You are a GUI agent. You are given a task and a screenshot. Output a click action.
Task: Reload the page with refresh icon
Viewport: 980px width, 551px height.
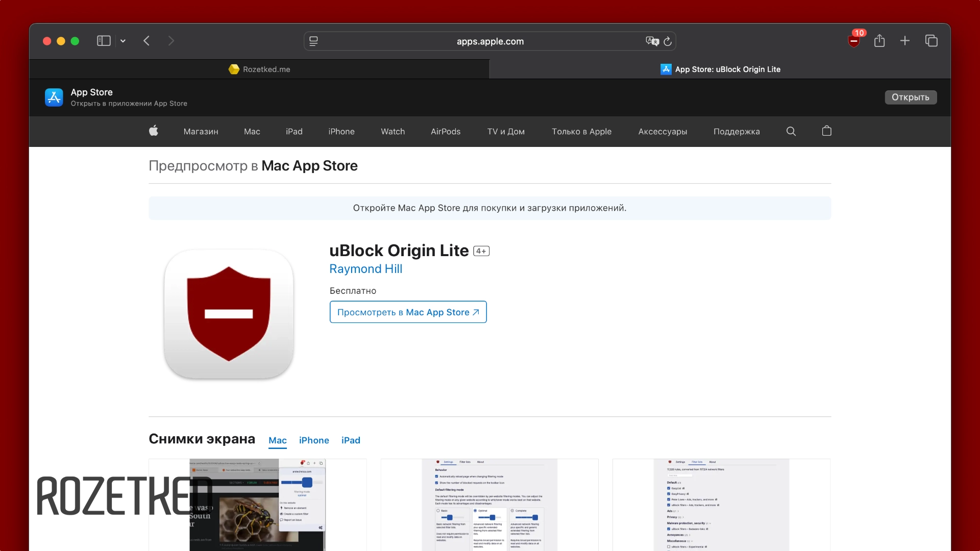[x=668, y=41]
